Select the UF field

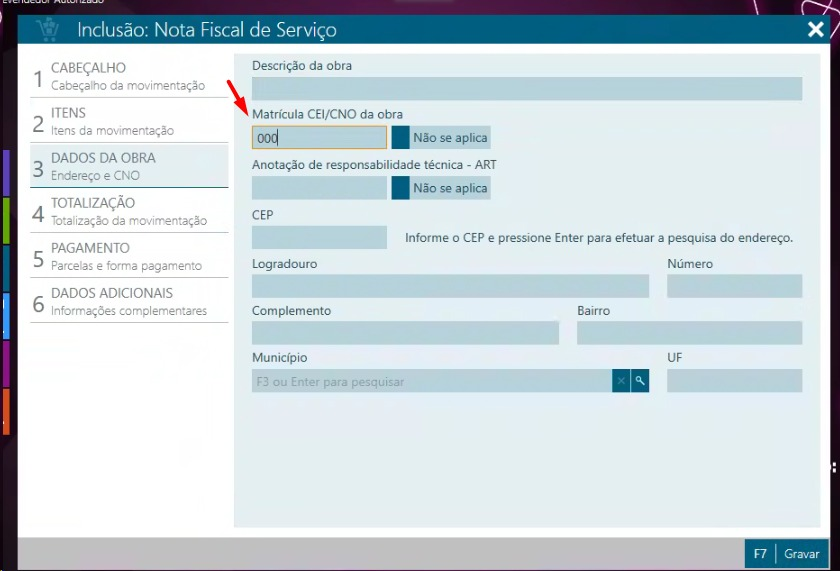(734, 381)
